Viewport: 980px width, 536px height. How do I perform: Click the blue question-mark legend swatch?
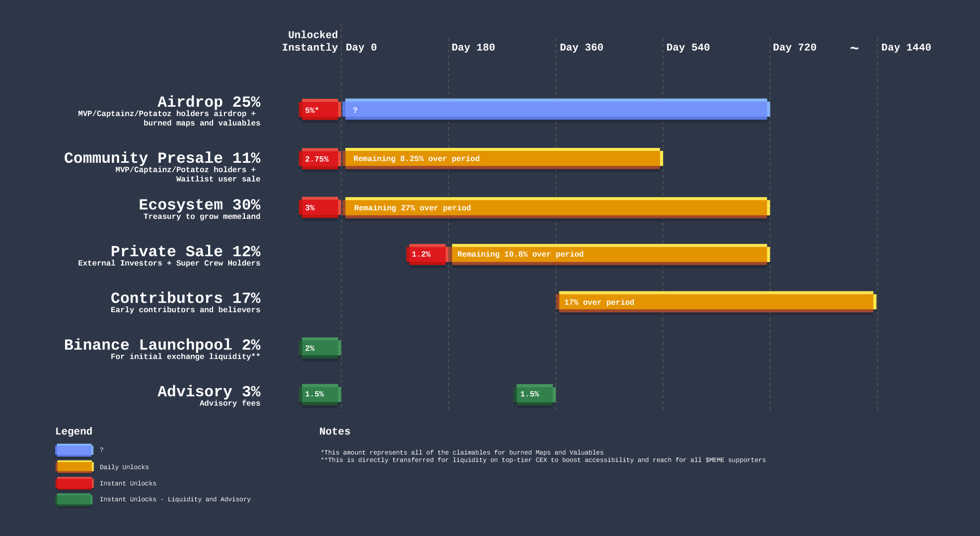74,450
